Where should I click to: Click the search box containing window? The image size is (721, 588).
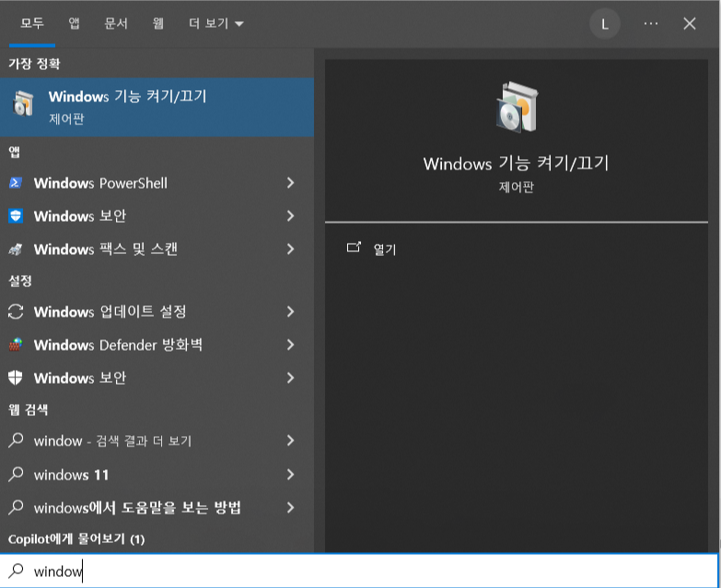click(x=359, y=571)
